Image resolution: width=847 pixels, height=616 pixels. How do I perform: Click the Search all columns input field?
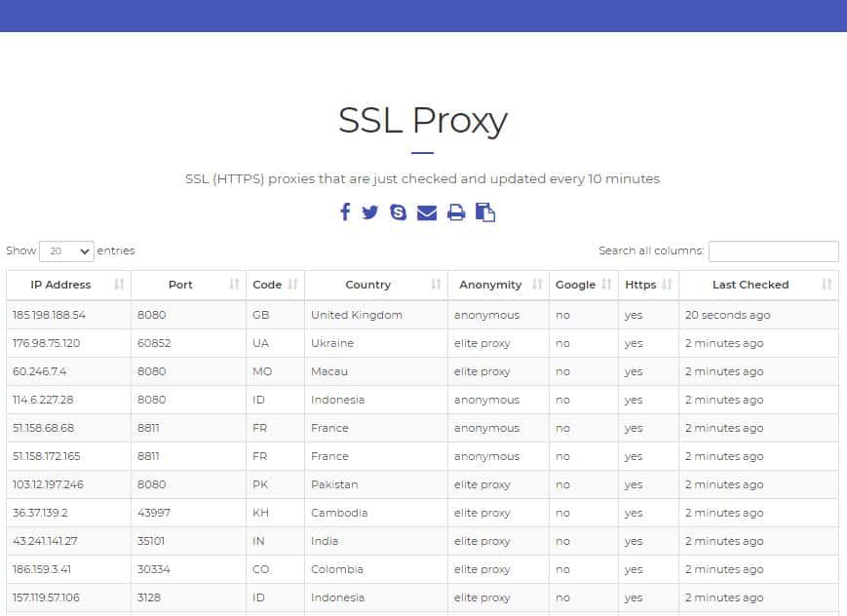[x=773, y=250]
